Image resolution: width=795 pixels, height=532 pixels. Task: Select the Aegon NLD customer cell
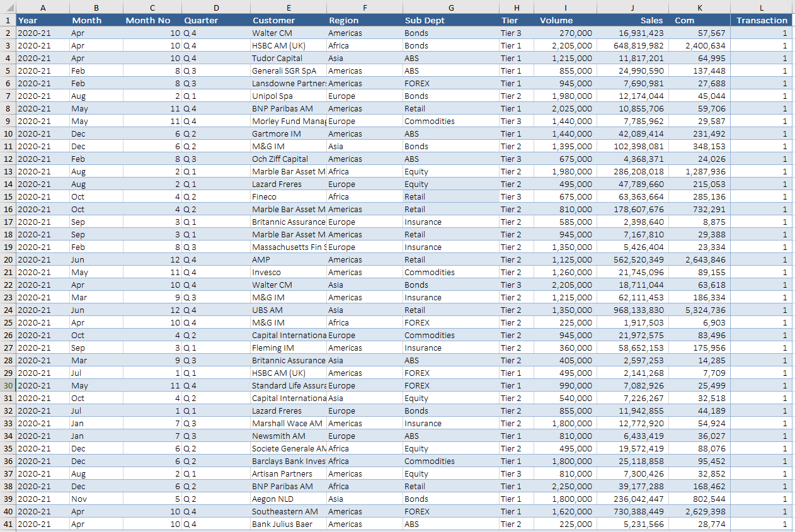[x=288, y=499]
